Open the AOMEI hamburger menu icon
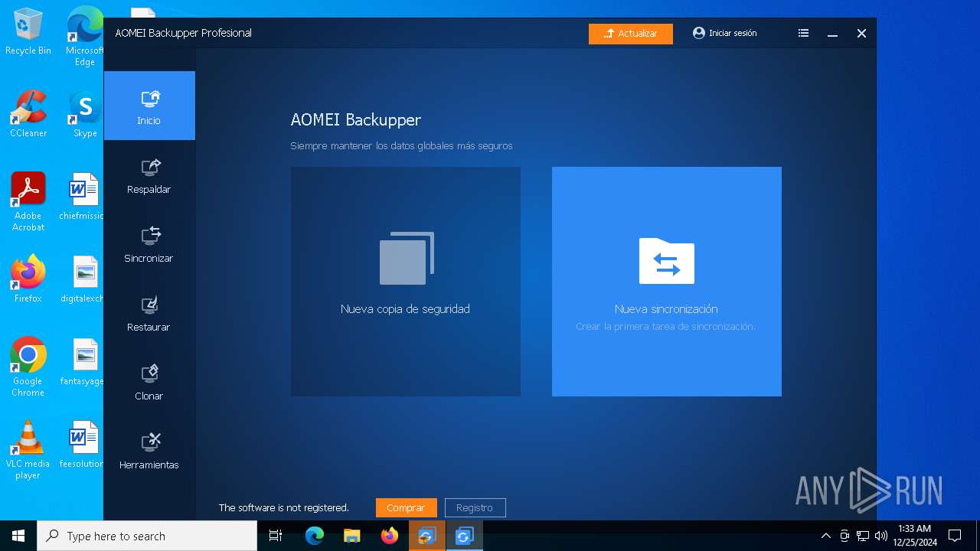 803,33
